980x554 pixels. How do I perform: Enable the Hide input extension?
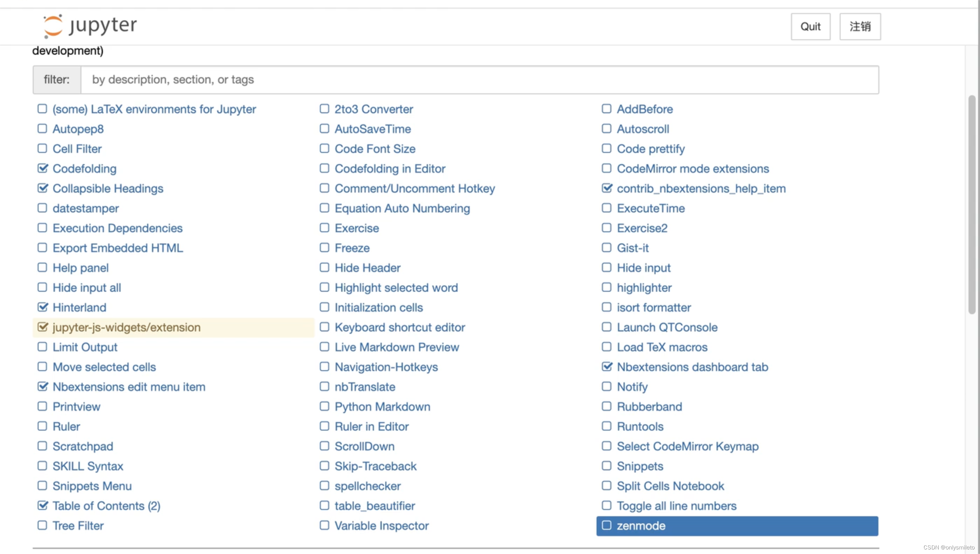606,268
